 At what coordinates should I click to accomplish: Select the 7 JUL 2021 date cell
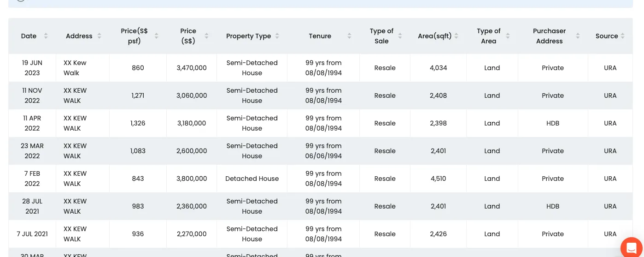32,234
